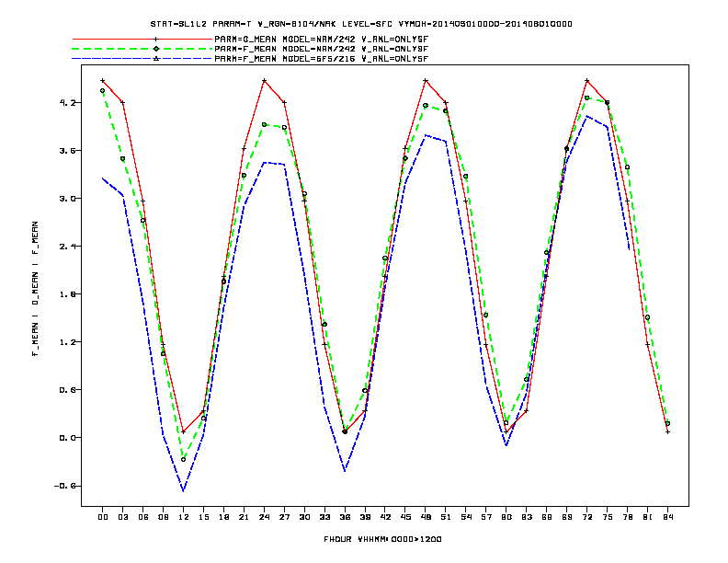Click x-axis tick label 21
This screenshot has width=728, height=563.
click(x=244, y=517)
